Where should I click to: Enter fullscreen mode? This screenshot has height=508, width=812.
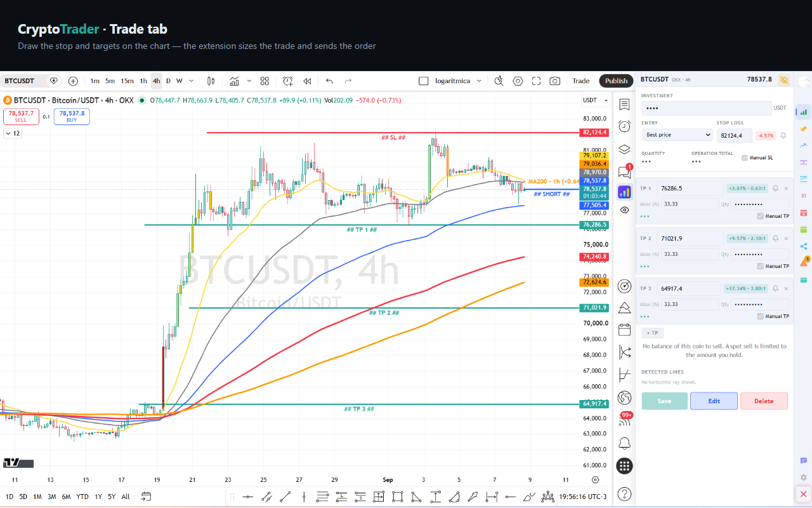[536, 81]
